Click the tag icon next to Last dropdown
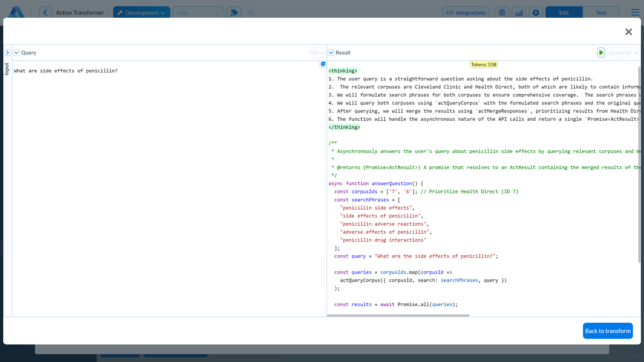The width and height of the screenshot is (644, 362). click(x=233, y=13)
